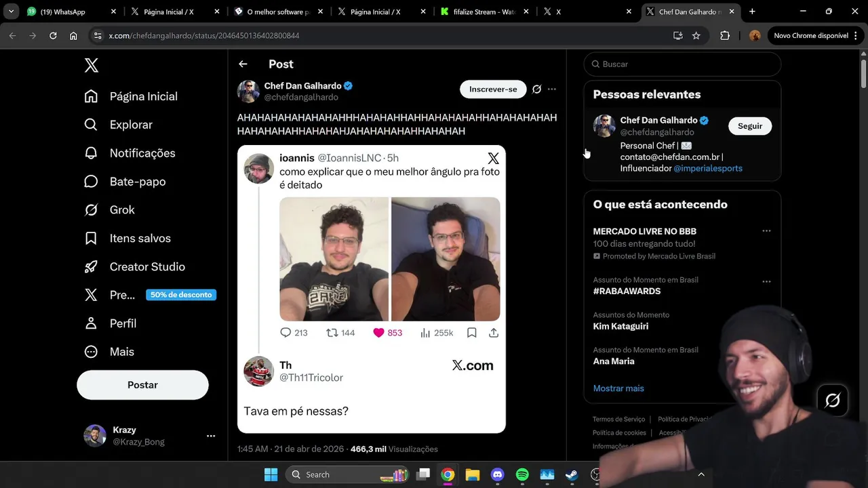
Task: Open the Explorar search page
Action: [x=119, y=125]
